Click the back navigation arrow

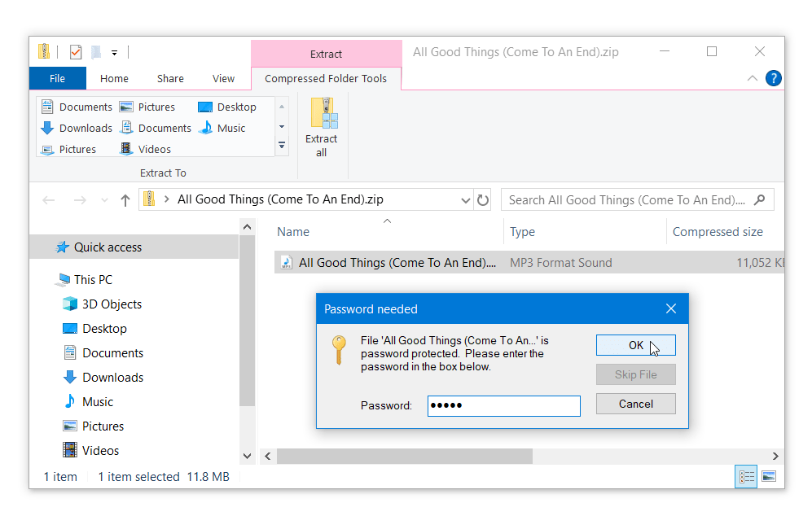[x=48, y=199]
